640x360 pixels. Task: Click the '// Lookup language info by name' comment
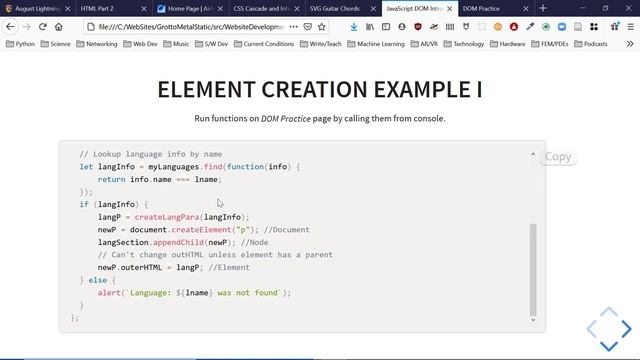151,154
